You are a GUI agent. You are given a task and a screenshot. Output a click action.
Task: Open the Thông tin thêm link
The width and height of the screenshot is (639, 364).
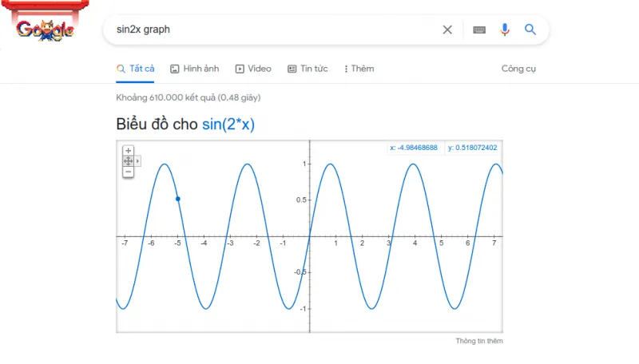[478, 341]
